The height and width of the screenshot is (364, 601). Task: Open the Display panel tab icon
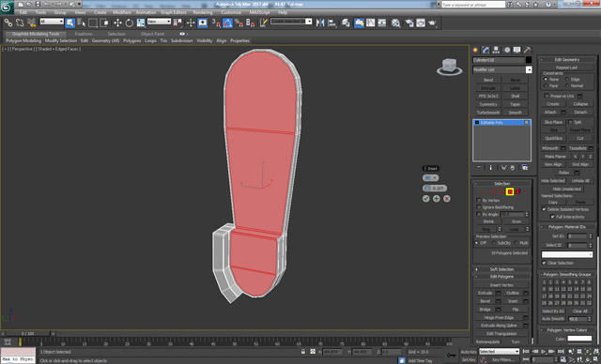[517, 50]
